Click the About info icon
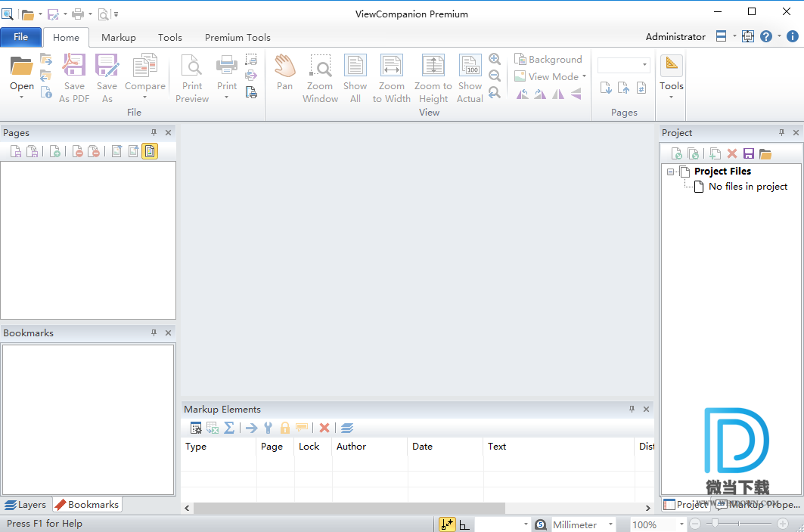 coord(792,36)
